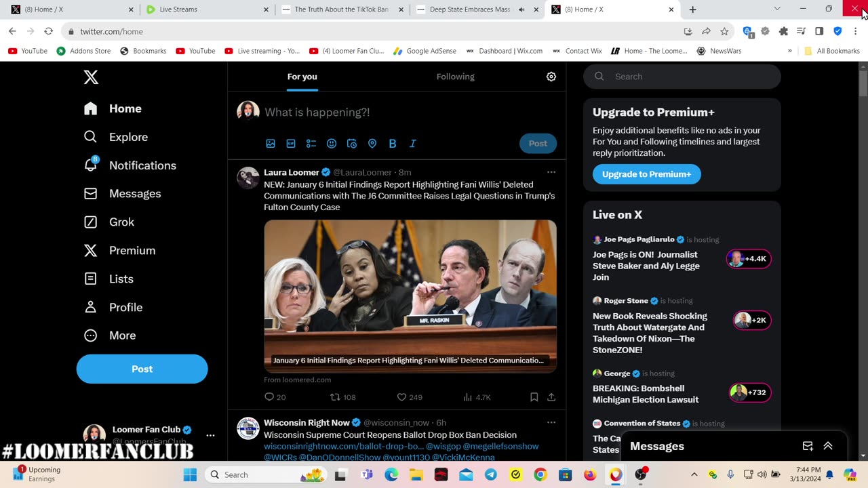The height and width of the screenshot is (488, 868).
Task: Open Grok from the sidebar
Action: coord(108,222)
